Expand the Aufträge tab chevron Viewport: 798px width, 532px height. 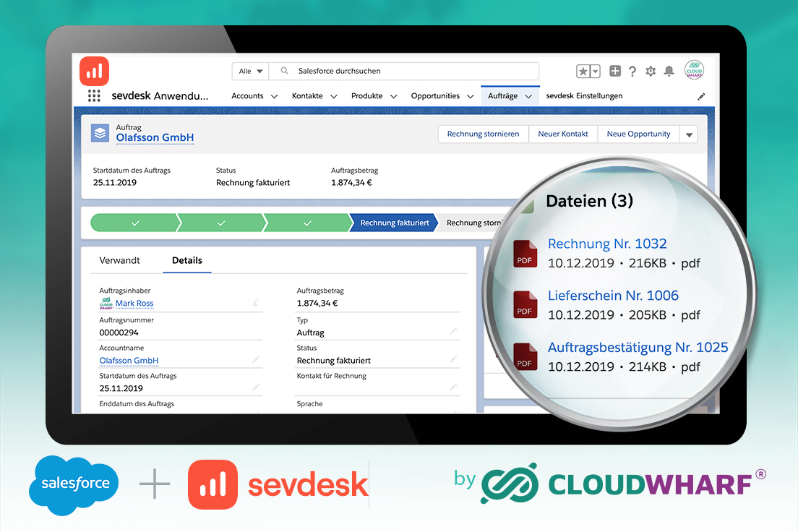(x=528, y=96)
